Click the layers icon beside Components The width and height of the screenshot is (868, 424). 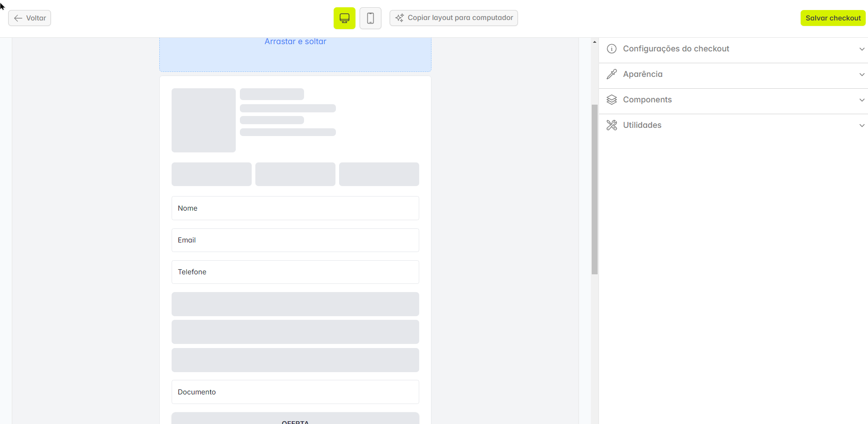611,99
